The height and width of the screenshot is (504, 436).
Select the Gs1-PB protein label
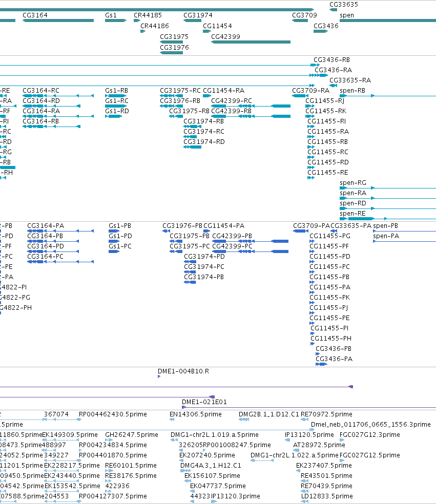120,226
